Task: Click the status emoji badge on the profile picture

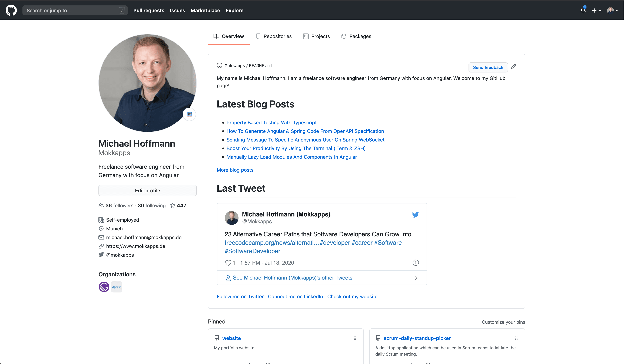Action: pyautogui.click(x=189, y=114)
